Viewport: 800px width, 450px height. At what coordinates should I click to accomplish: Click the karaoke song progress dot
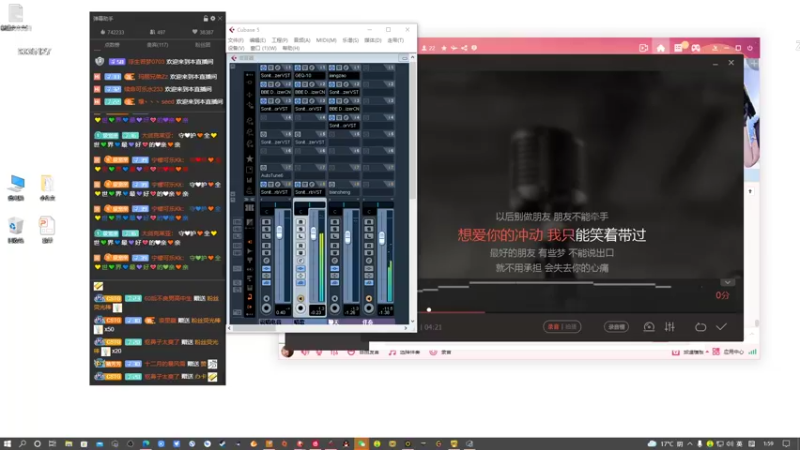pyautogui.click(x=429, y=310)
